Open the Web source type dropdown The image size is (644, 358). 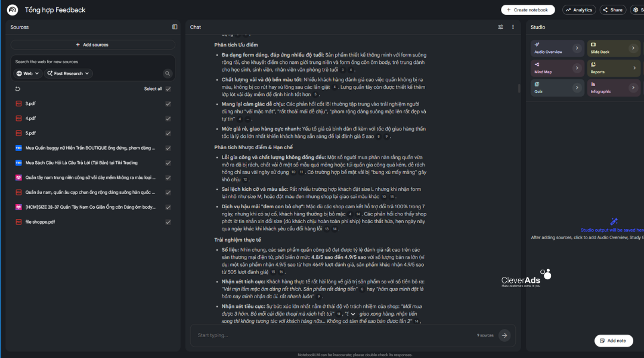click(27, 73)
